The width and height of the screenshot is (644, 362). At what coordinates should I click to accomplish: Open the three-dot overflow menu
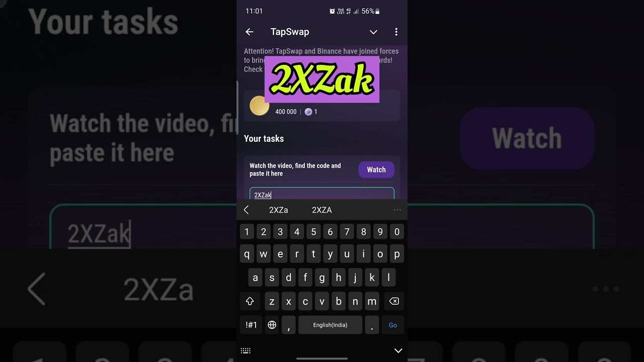point(396,32)
